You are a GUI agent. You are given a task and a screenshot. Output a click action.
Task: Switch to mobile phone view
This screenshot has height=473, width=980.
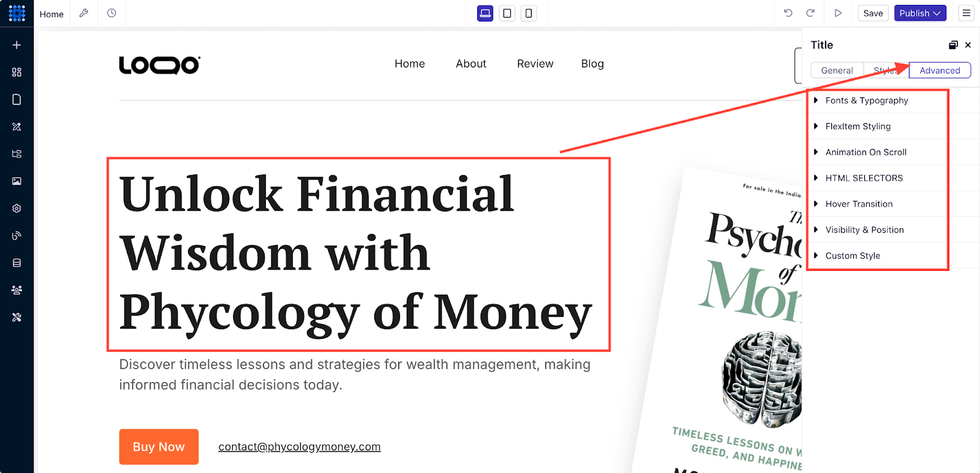[x=529, y=13]
